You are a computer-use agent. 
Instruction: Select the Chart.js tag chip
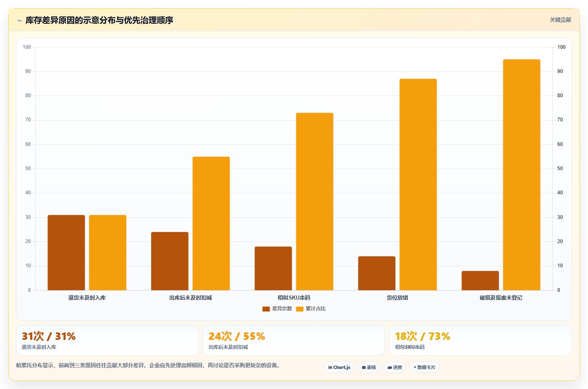point(339,367)
